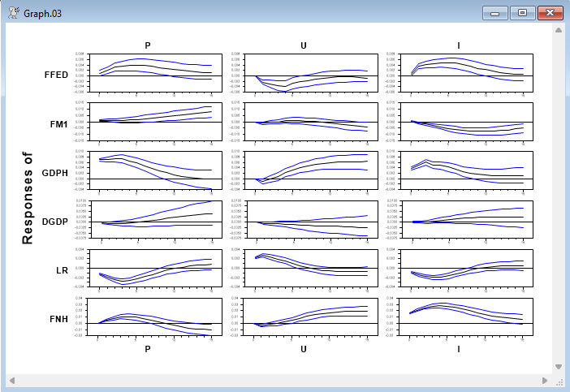
Task: Minimize the Graph.03 window
Action: coord(494,14)
